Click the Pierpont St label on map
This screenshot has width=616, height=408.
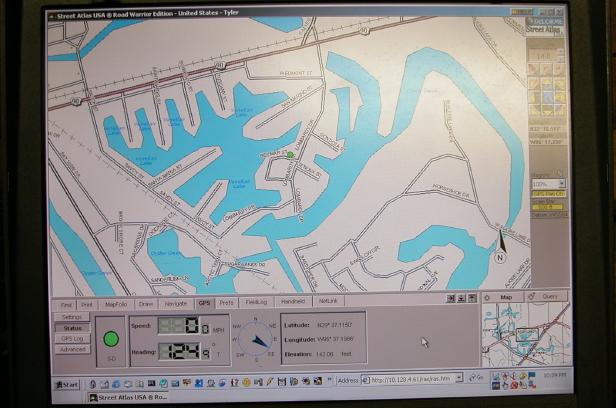(295, 73)
